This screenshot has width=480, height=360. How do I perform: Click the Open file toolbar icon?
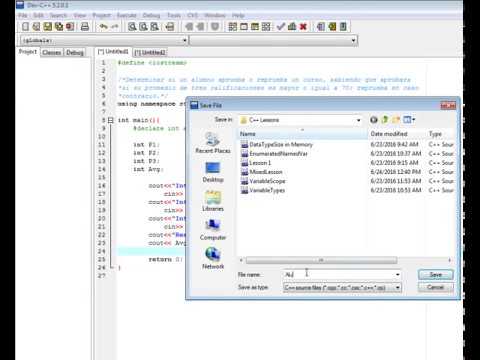coord(36,27)
